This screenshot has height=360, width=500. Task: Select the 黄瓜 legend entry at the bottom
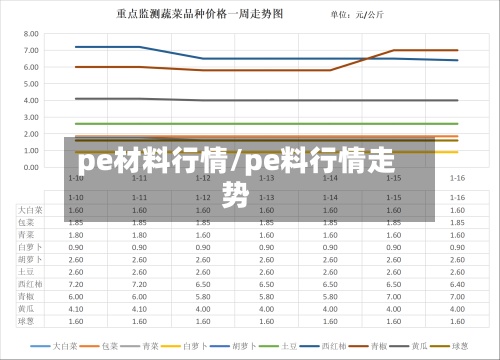click(x=409, y=346)
